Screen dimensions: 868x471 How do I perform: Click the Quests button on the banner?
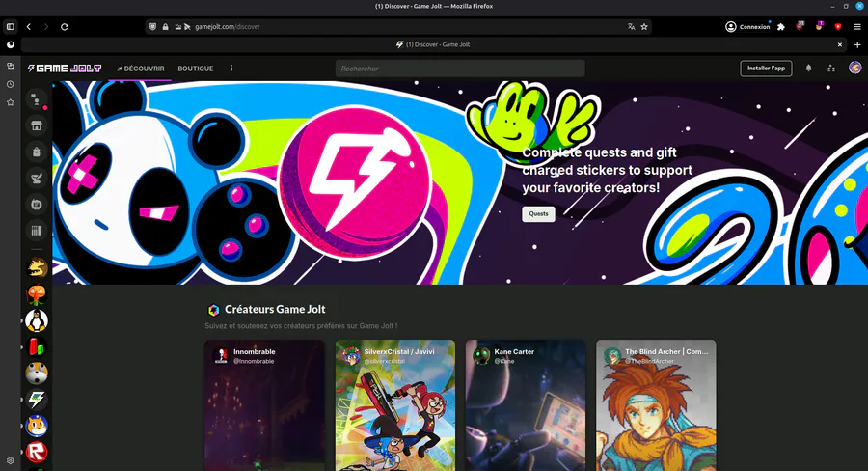click(538, 214)
